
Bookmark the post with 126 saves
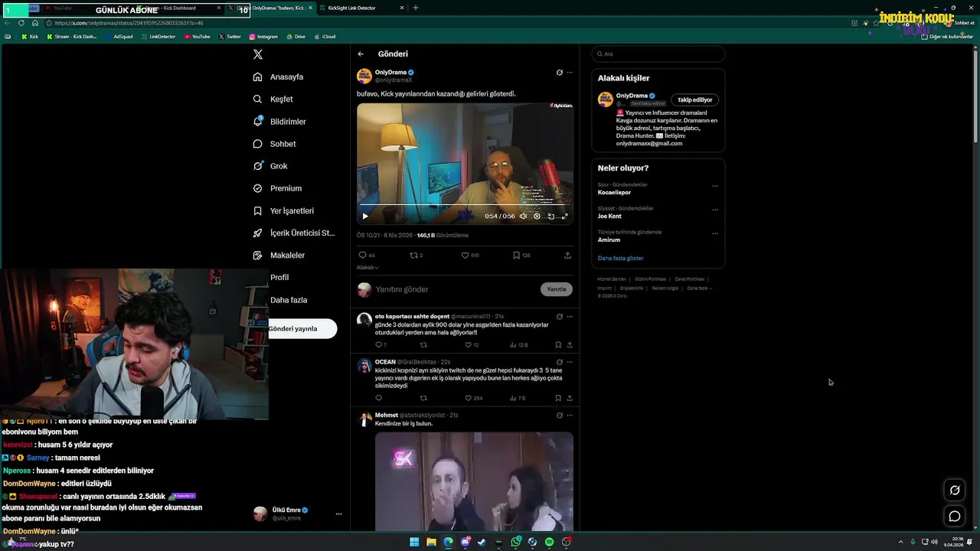pos(521,255)
